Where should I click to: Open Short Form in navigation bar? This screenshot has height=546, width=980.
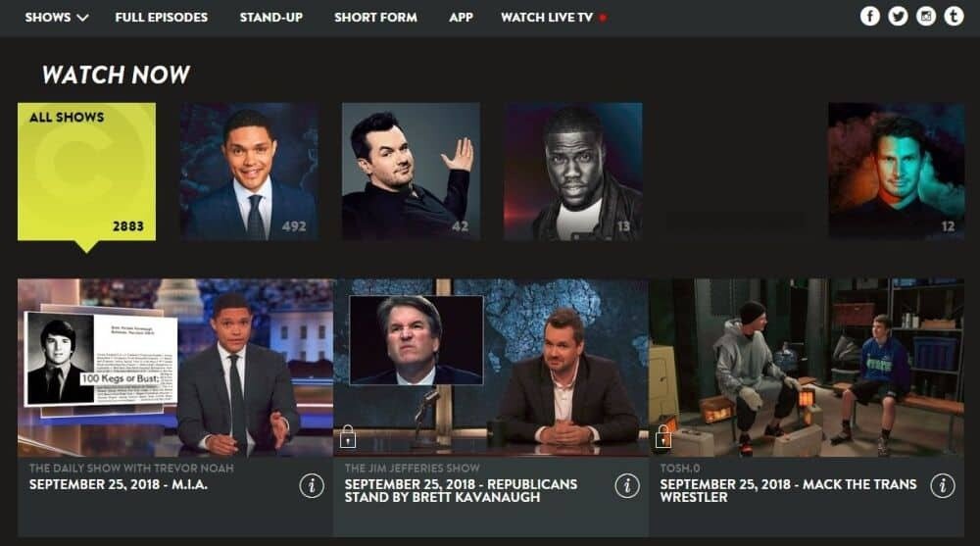(x=375, y=18)
